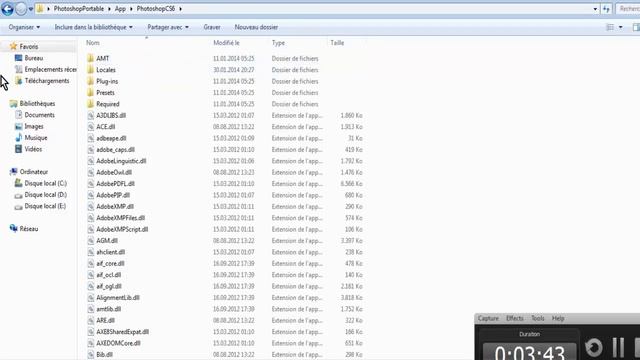The width and height of the screenshot is (640, 360).
Task: Click the Plug-ins folder icon
Action: (x=91, y=81)
